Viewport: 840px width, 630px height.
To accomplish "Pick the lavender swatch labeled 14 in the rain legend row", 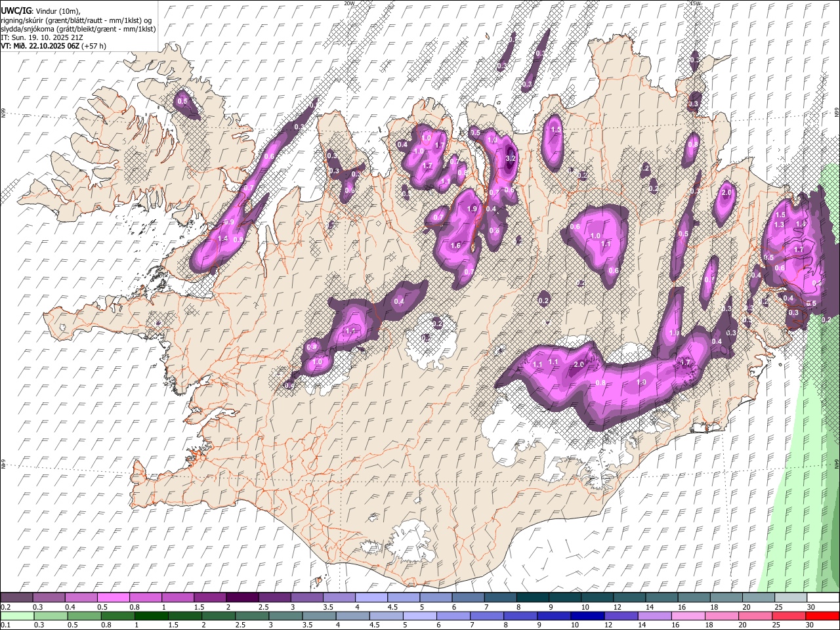I will click(654, 616).
